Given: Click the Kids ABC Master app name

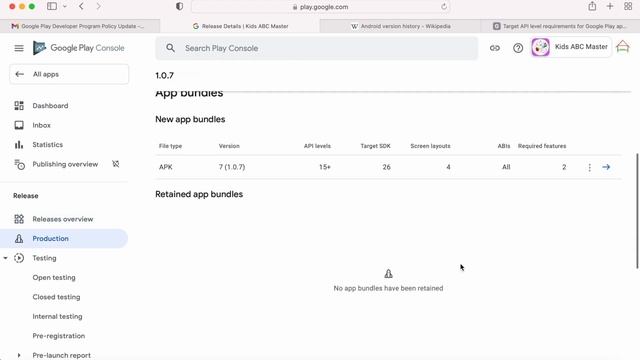Looking at the screenshot, I should click(x=581, y=47).
